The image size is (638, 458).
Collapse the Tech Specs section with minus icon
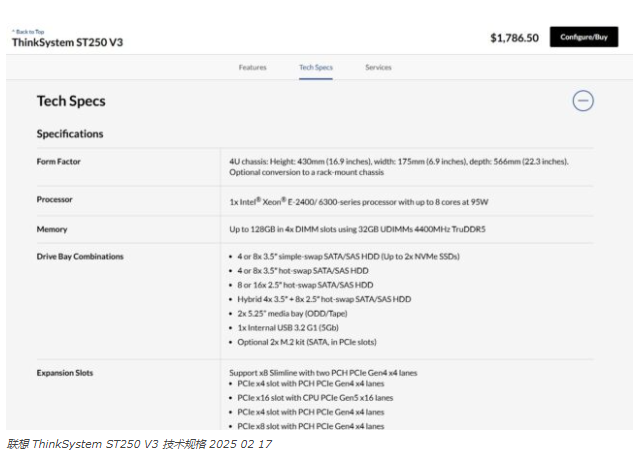(x=583, y=101)
